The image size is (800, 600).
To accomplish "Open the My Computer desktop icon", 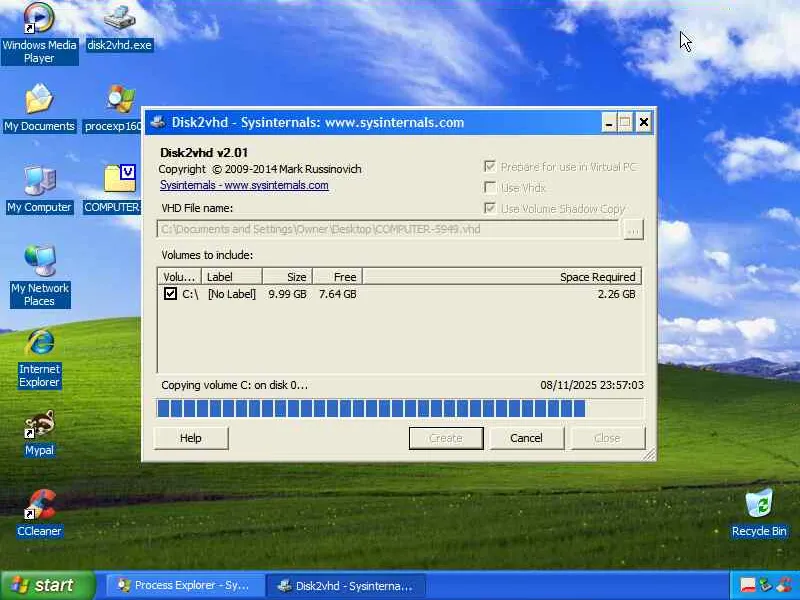I will point(39,189).
